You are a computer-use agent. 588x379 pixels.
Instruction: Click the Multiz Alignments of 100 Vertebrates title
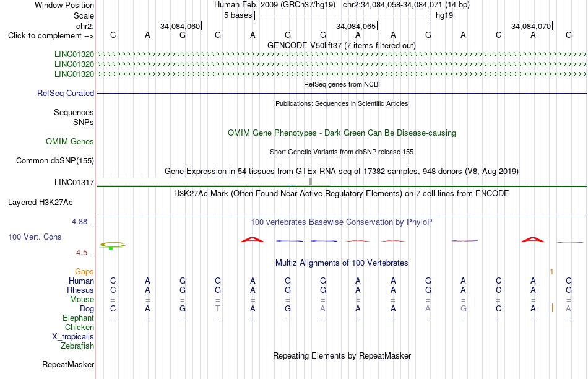(342, 263)
